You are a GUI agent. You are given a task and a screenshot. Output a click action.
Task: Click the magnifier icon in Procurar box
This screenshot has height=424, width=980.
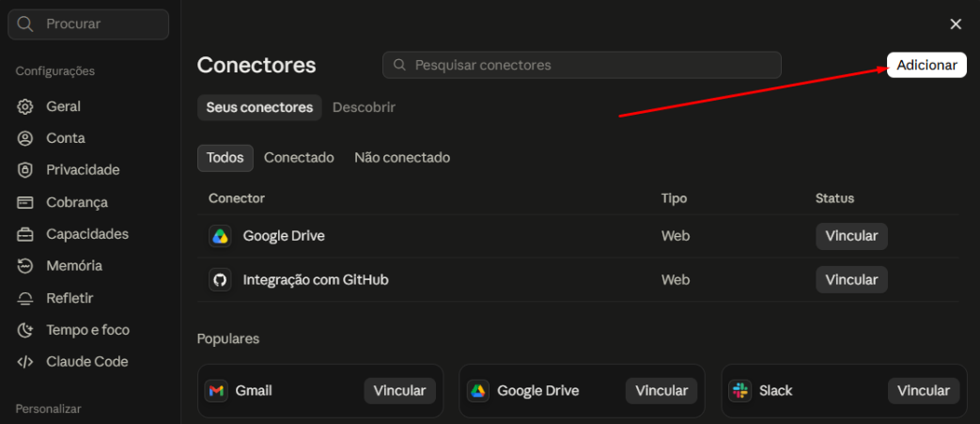click(25, 24)
